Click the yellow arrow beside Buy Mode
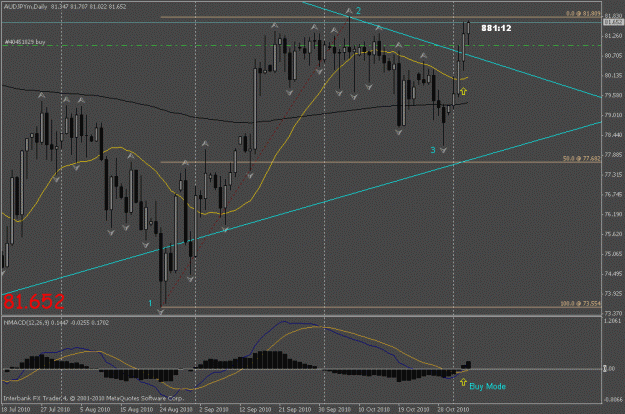The height and width of the screenshot is (414, 625). tap(463, 383)
